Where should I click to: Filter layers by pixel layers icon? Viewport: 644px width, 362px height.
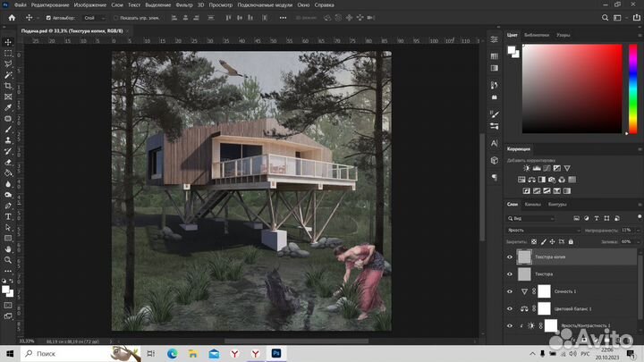click(x=577, y=218)
